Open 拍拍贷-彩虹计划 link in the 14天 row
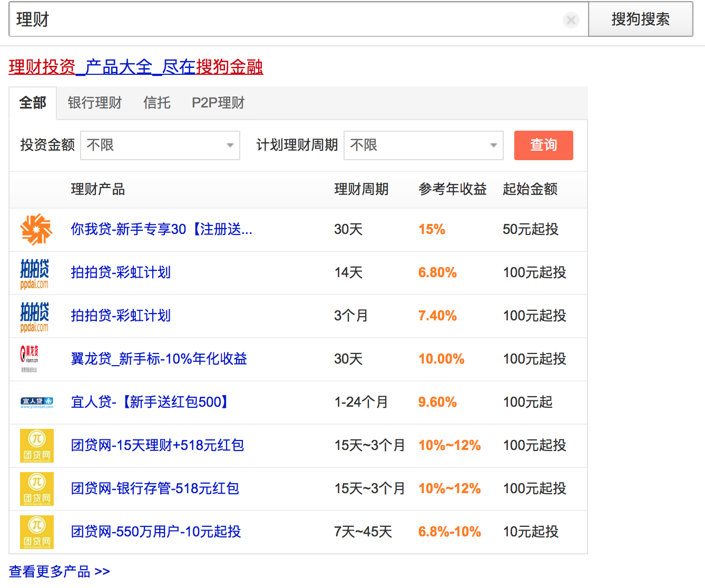This screenshot has width=705, height=588. pyautogui.click(x=121, y=272)
